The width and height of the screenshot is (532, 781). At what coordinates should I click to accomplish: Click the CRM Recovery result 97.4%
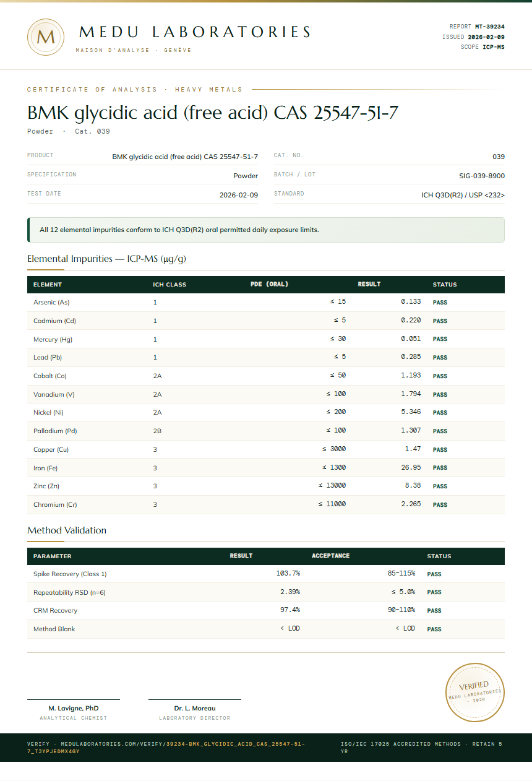click(x=290, y=610)
